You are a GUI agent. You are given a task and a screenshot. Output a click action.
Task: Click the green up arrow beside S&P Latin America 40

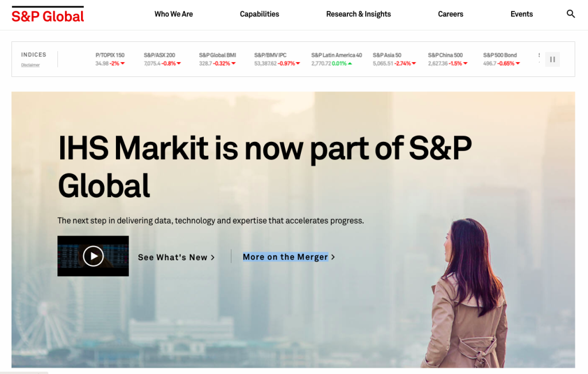[x=350, y=63]
